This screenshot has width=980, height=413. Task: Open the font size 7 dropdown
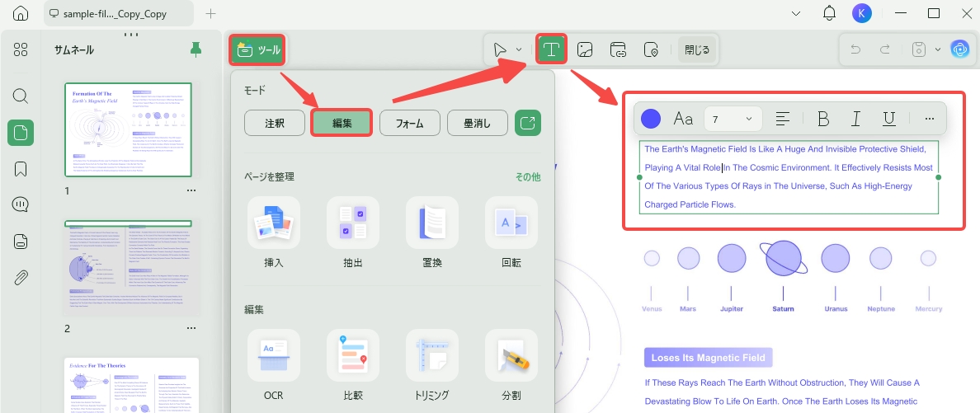click(733, 118)
